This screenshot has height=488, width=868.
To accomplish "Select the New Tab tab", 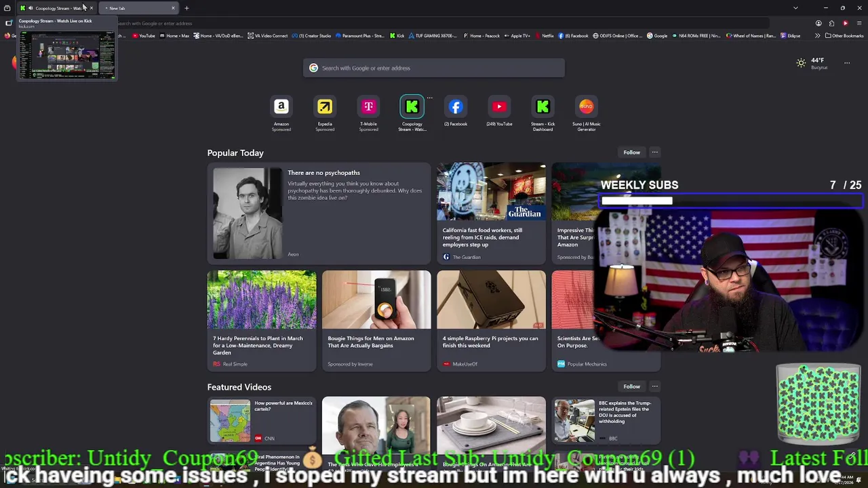I will click(138, 8).
